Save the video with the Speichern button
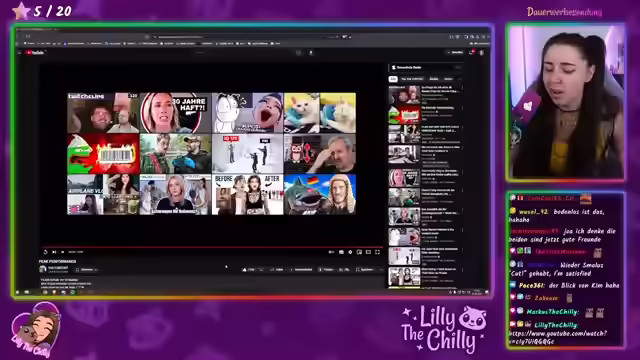This screenshot has width=640, height=360. tap(364, 270)
